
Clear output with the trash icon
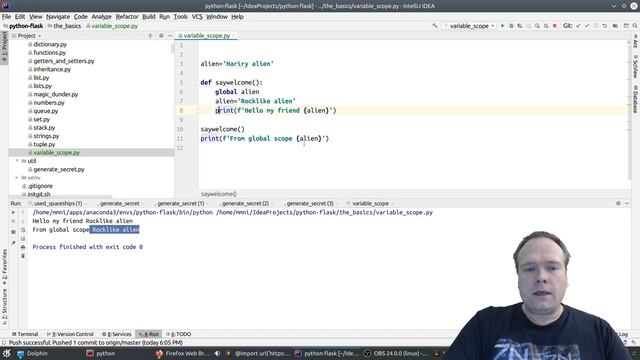click(x=23, y=256)
